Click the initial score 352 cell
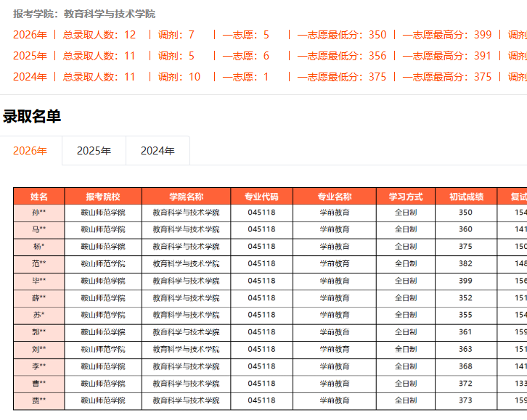Image resolution: width=527 pixels, height=420 pixels. [466, 298]
